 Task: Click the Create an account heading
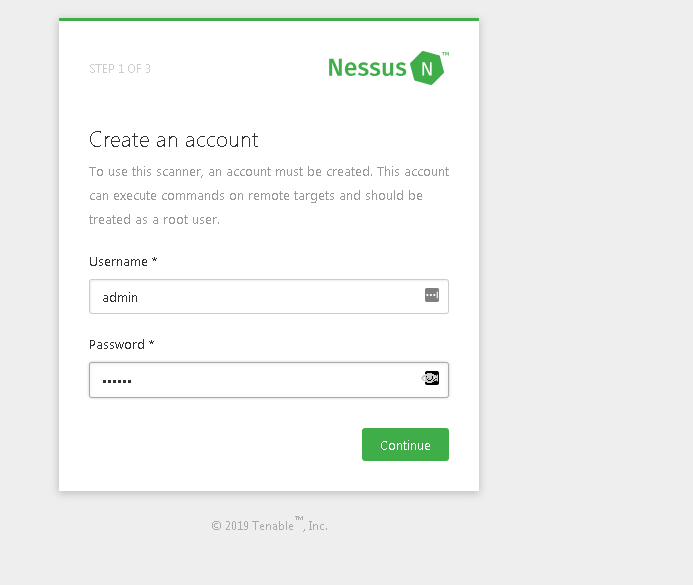coord(173,140)
